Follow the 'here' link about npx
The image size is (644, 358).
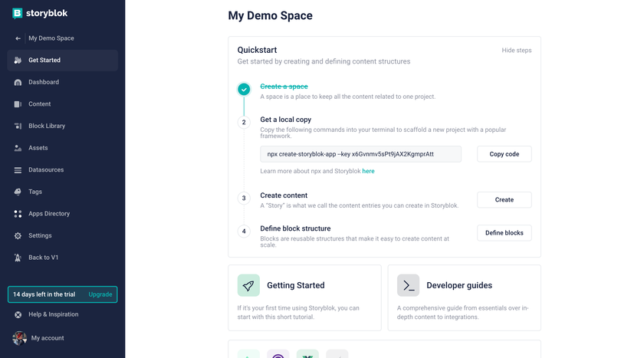coord(368,171)
